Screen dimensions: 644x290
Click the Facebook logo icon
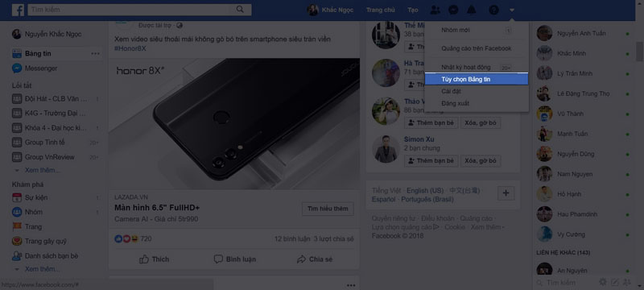tap(18, 10)
